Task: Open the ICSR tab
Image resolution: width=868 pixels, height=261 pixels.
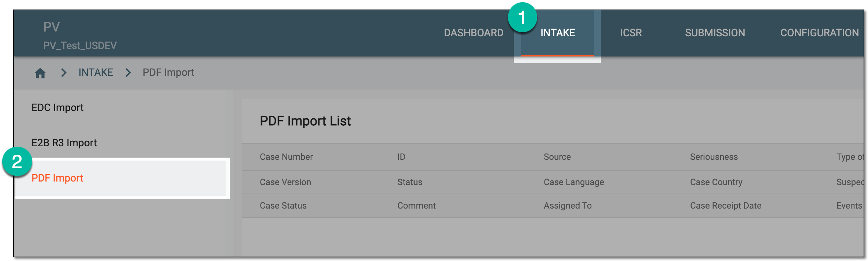Action: coord(631,33)
